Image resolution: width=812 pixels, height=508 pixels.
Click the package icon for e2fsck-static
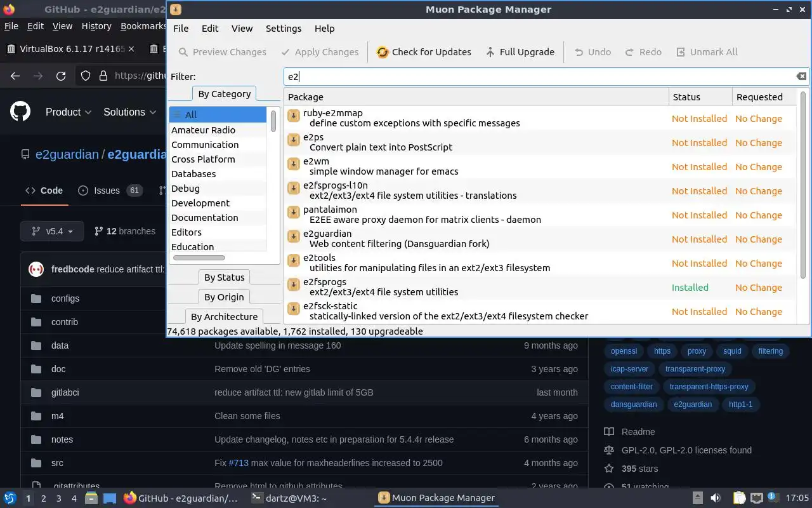pyautogui.click(x=294, y=309)
